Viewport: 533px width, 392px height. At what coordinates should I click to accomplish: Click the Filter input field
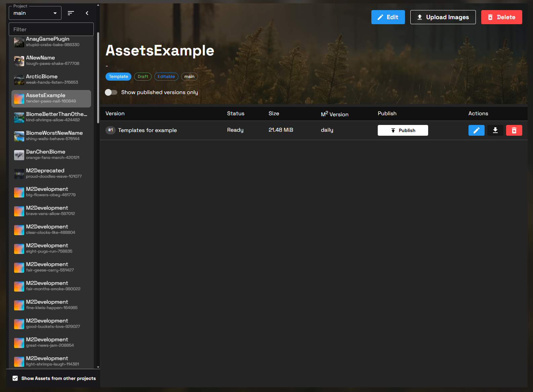[x=51, y=30]
